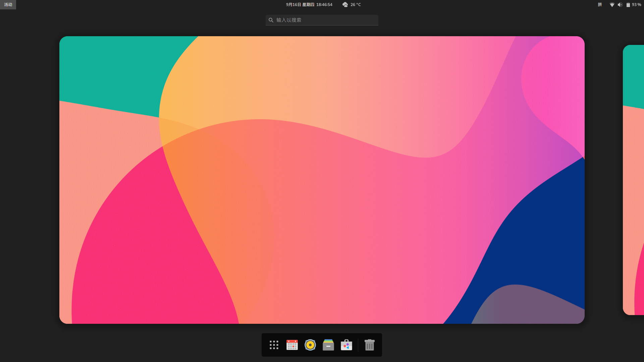The image size is (644, 362).
Task: Focus the 输入以搜索 search field
Action: [322, 20]
